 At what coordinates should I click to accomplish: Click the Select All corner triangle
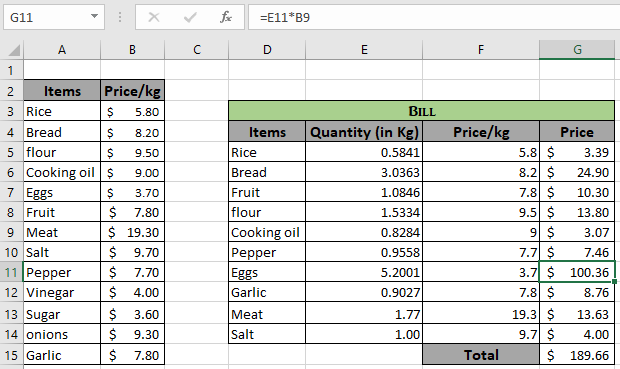coord(14,50)
